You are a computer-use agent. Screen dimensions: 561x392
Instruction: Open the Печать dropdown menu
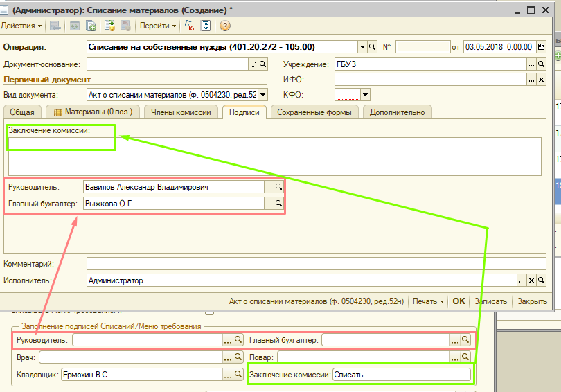click(428, 301)
